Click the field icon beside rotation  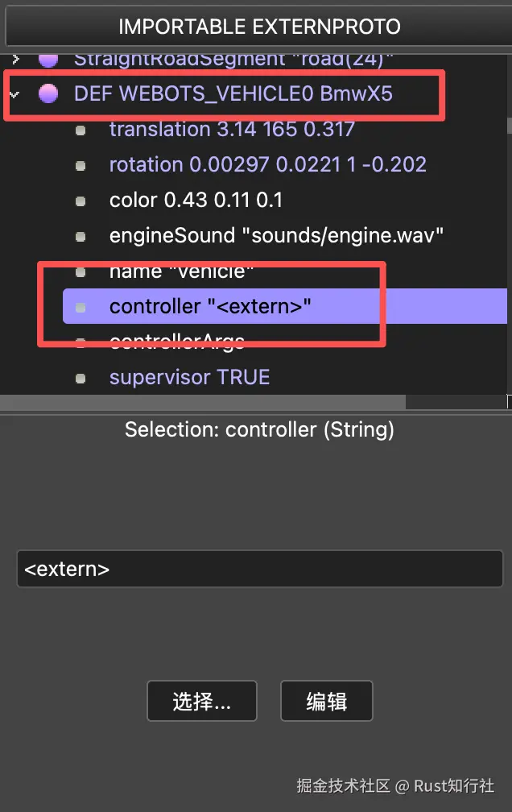coord(81,165)
